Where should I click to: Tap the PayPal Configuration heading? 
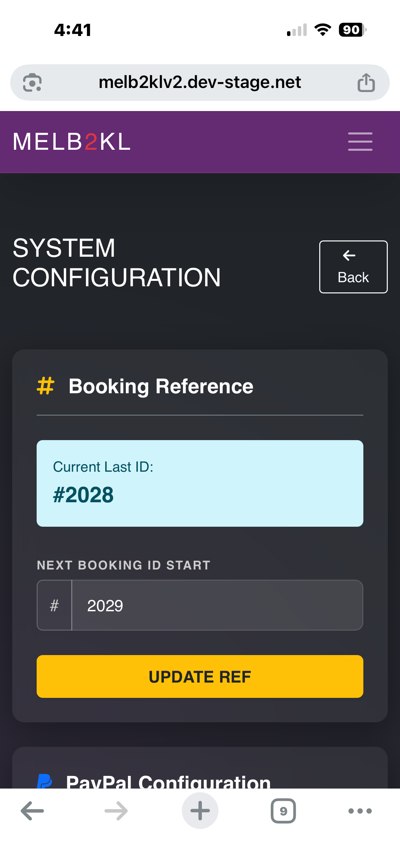click(168, 781)
